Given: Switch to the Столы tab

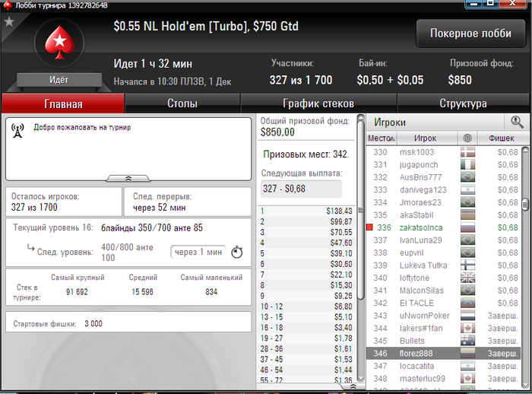Looking at the screenshot, I should 182,103.
